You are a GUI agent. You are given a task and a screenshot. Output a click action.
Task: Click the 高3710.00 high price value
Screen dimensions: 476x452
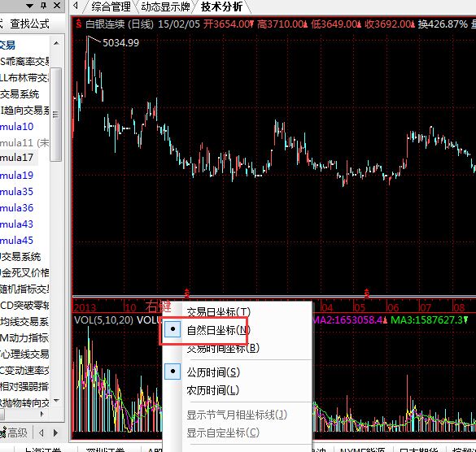pyautogui.click(x=281, y=24)
